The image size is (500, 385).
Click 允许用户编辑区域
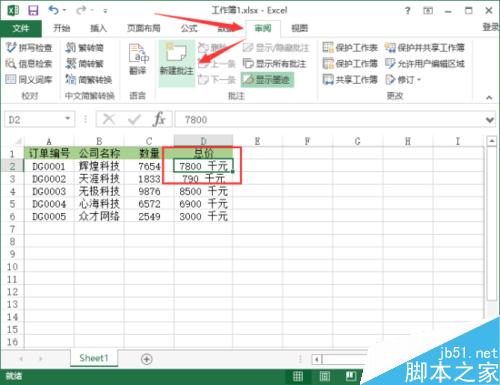[425, 63]
